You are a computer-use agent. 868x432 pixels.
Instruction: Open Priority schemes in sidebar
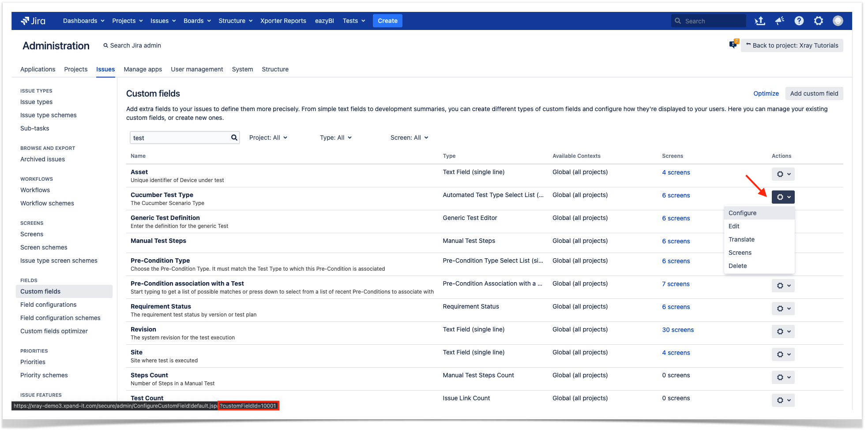pyautogui.click(x=44, y=375)
